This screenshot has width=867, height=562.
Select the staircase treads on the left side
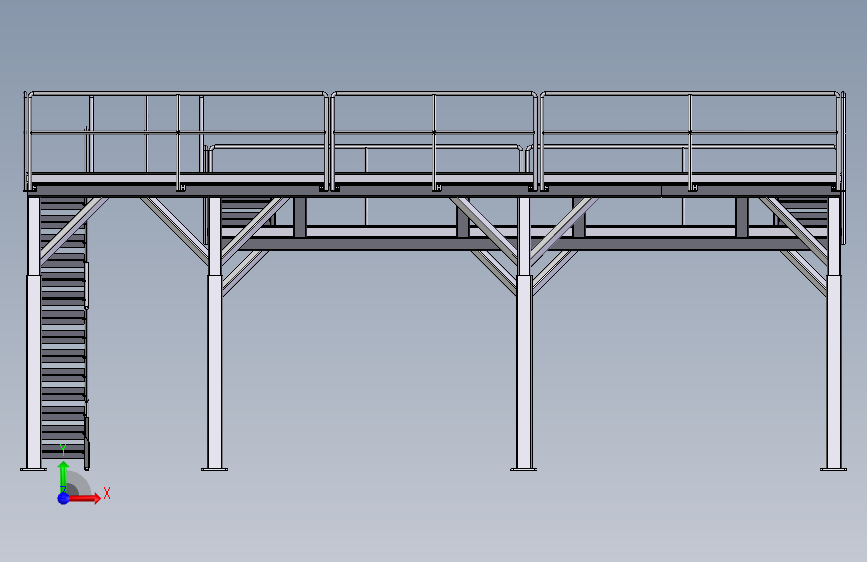click(x=63, y=329)
